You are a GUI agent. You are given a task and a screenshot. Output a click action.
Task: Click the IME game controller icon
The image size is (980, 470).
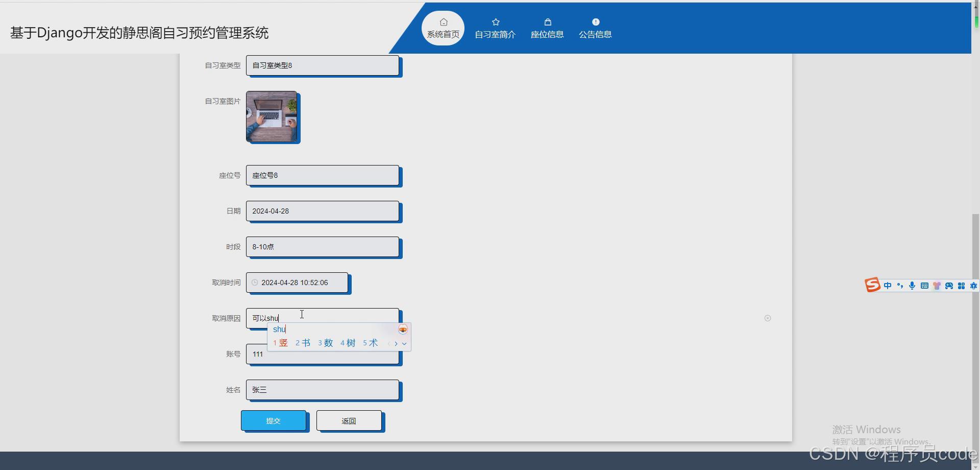[x=949, y=286]
